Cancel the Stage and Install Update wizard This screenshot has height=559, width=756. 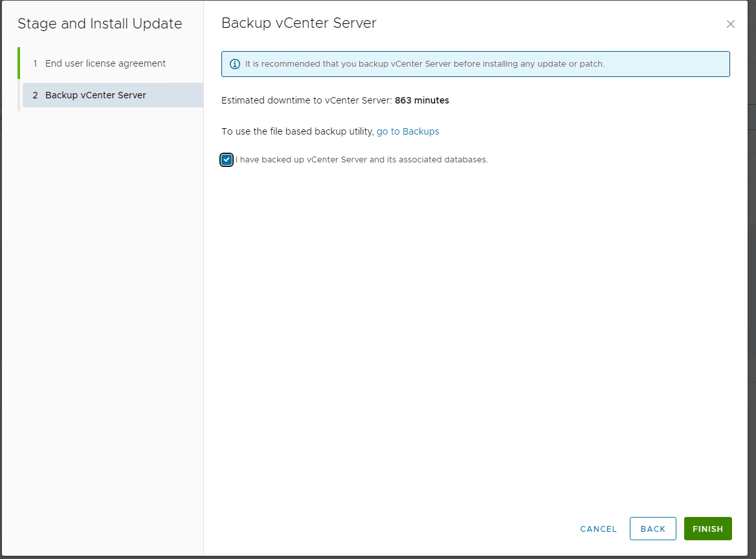pyautogui.click(x=597, y=529)
